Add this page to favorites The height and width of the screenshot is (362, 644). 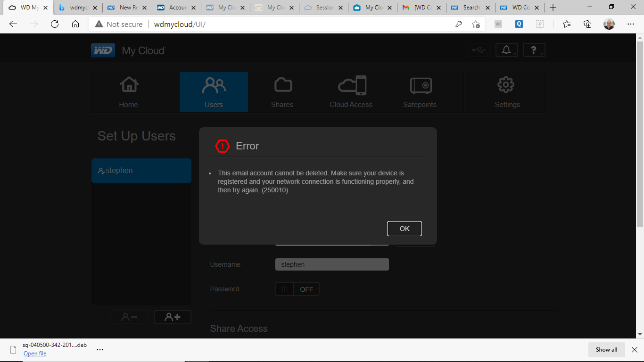(x=476, y=24)
